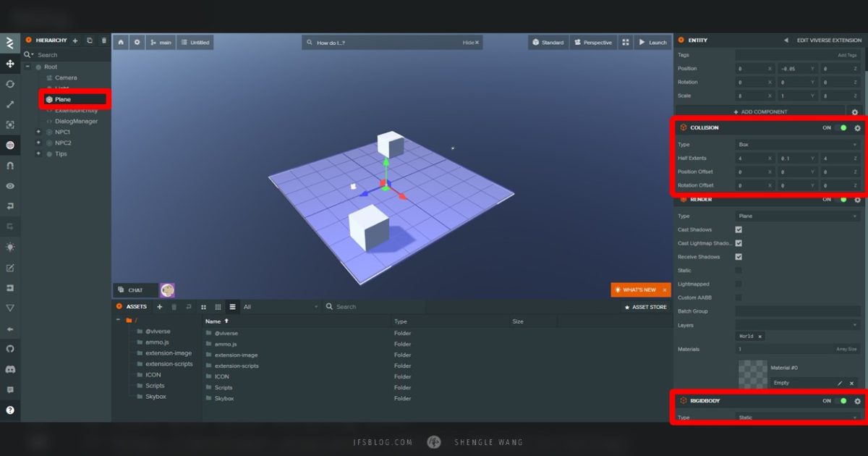Switch viewport mode using the Perspective tab
The width and height of the screenshot is (868, 456).
pyautogui.click(x=593, y=42)
